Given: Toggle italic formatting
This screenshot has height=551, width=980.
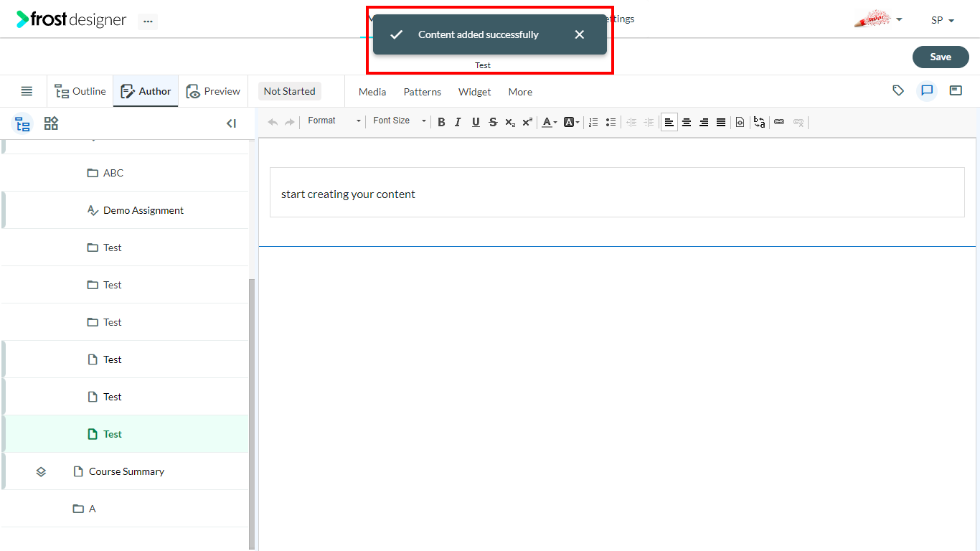Looking at the screenshot, I should click(x=458, y=122).
